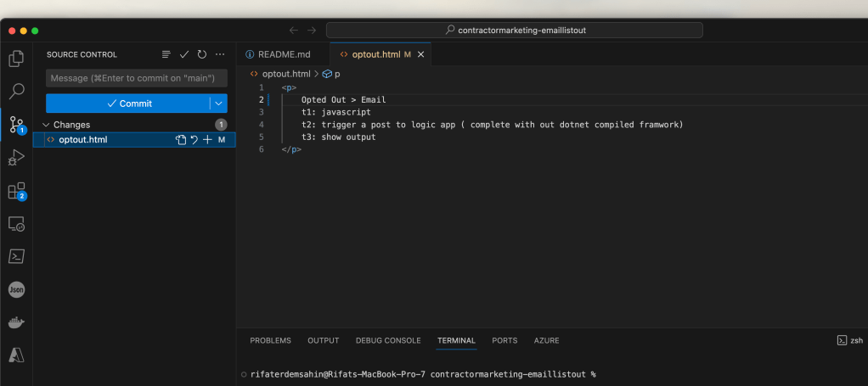The height and width of the screenshot is (386, 868).
Task: Click the commit Message input field
Action: click(x=137, y=78)
